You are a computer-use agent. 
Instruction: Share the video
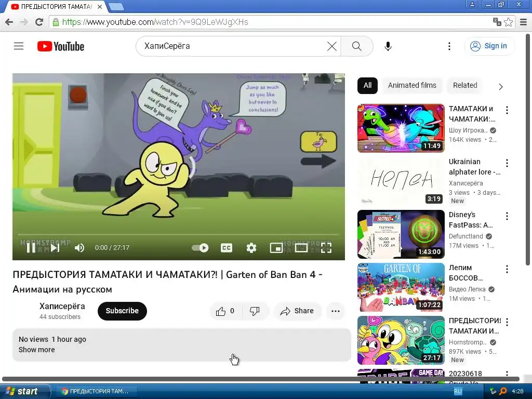tap(297, 311)
